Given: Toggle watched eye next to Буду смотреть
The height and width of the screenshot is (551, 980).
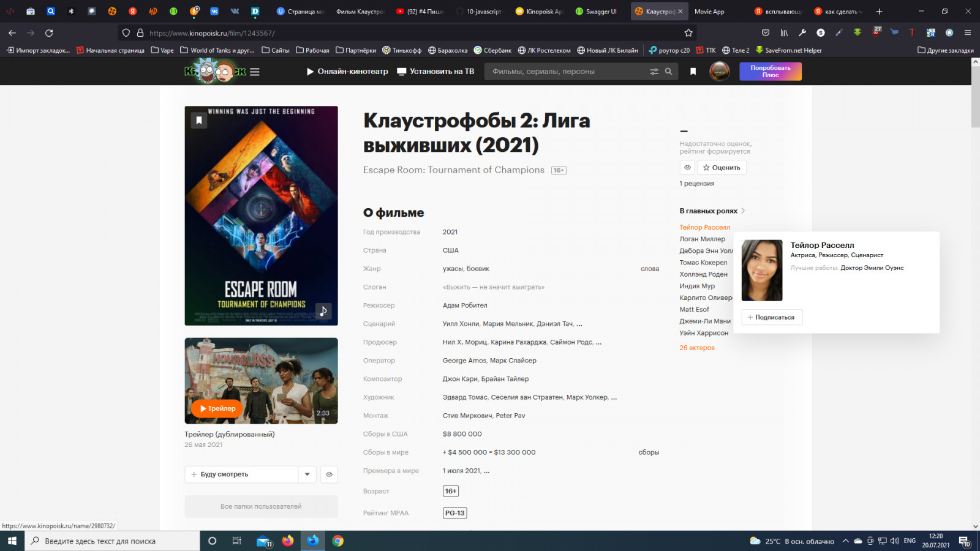Looking at the screenshot, I should pyautogui.click(x=329, y=474).
